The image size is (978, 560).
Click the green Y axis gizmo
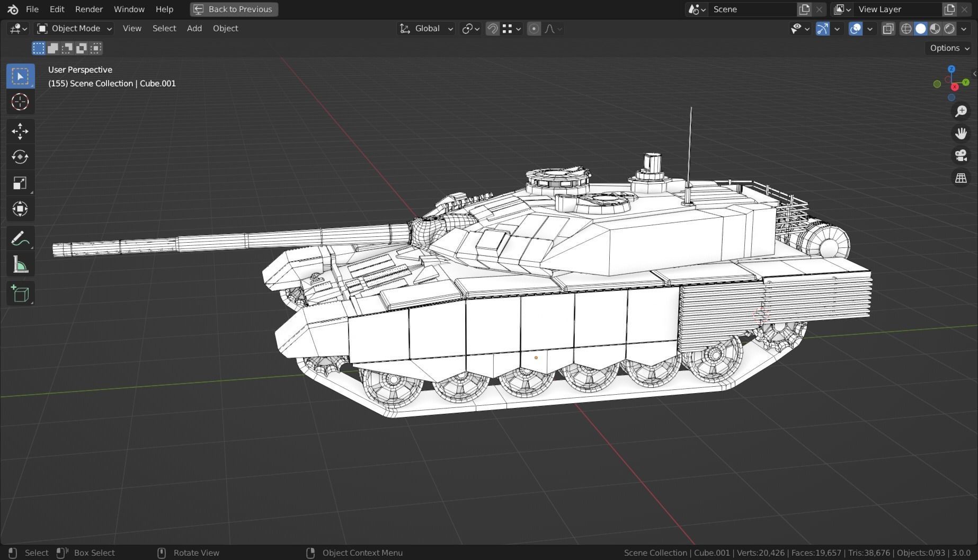coord(966,82)
